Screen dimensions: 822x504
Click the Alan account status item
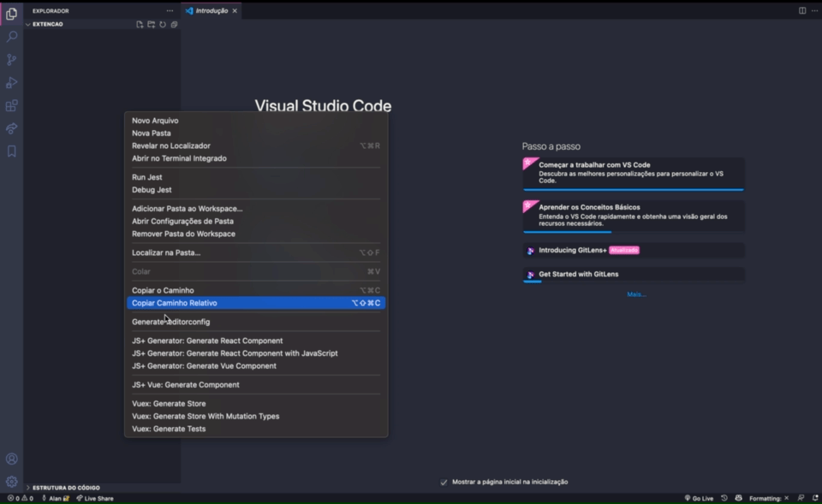click(56, 498)
